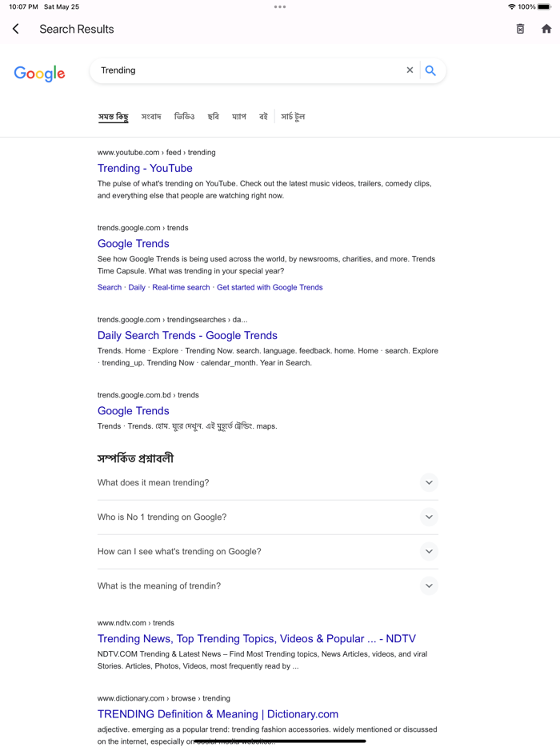560x747 pixels.
Task: Switch to the ভিডিও (Videos) tab
Action: click(x=185, y=116)
